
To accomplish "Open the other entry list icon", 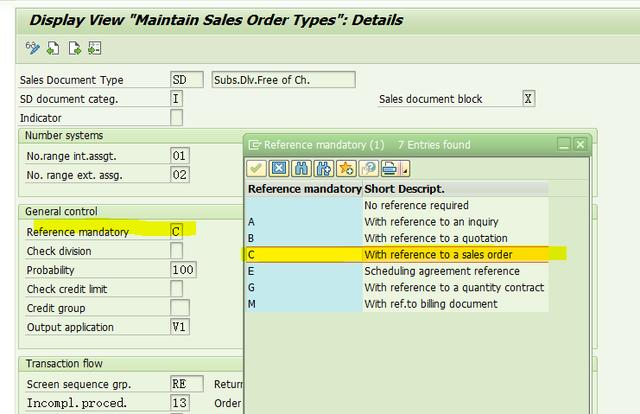I will (95, 47).
